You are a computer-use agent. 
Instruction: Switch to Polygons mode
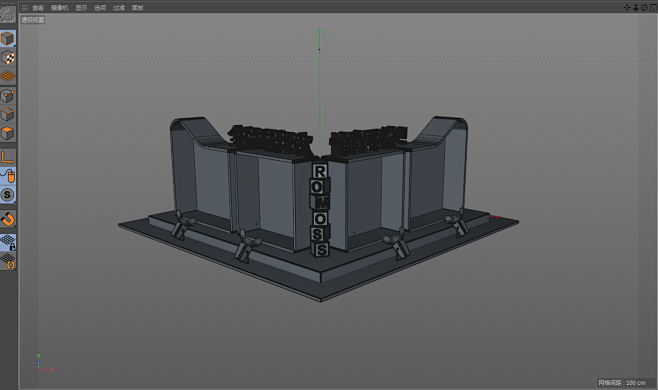click(8, 133)
